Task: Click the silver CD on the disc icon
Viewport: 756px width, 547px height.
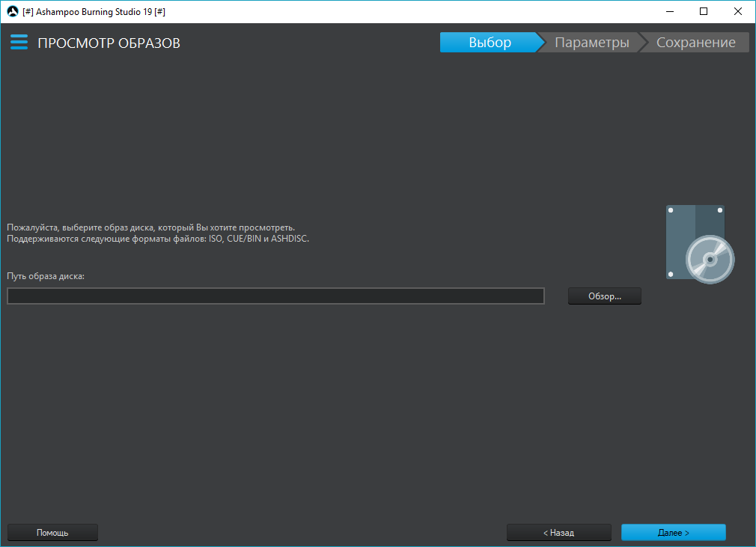Action: pos(710,260)
